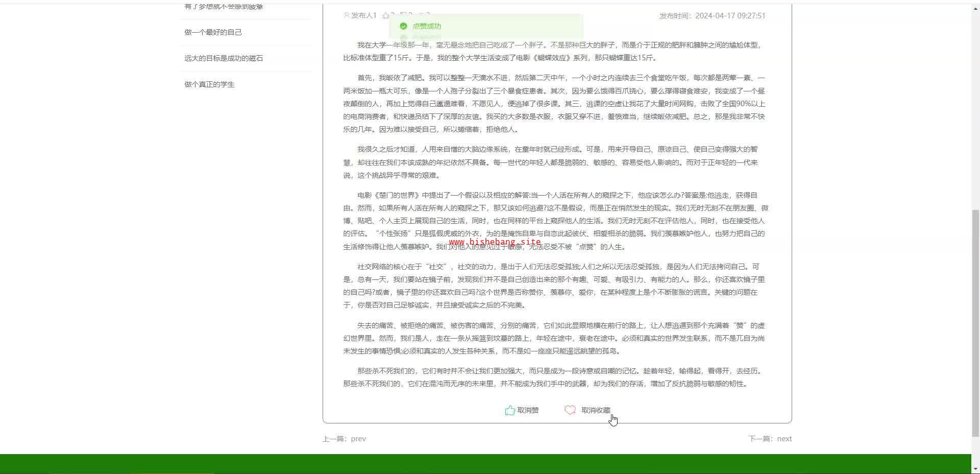Click the thumbs-up icon beside 取消赞
This screenshot has width=980, height=474.
coord(509,410)
